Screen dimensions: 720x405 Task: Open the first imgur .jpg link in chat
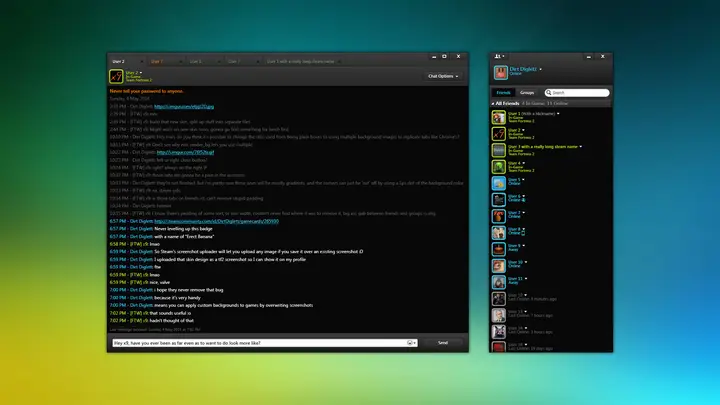184,107
